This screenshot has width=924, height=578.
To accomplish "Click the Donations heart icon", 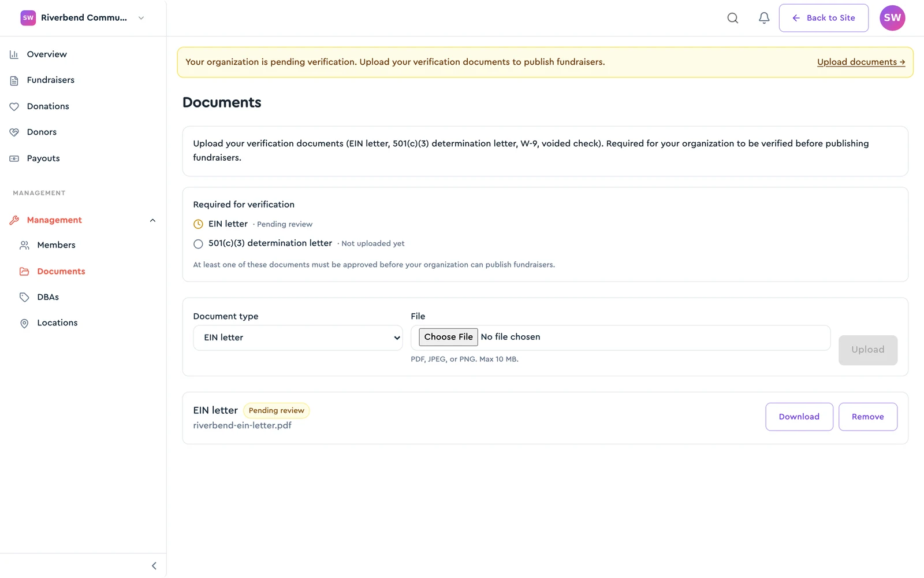I will [x=14, y=106].
